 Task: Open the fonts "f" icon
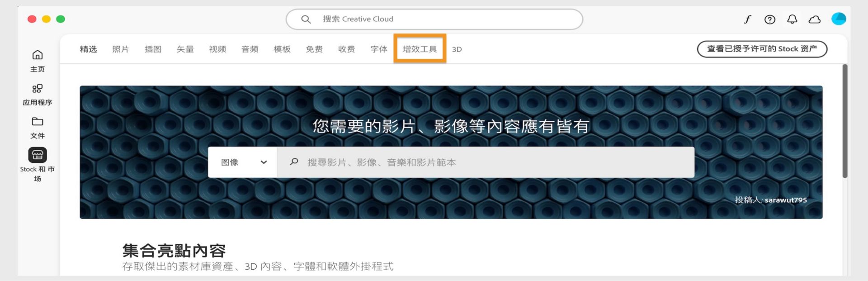pos(747,19)
